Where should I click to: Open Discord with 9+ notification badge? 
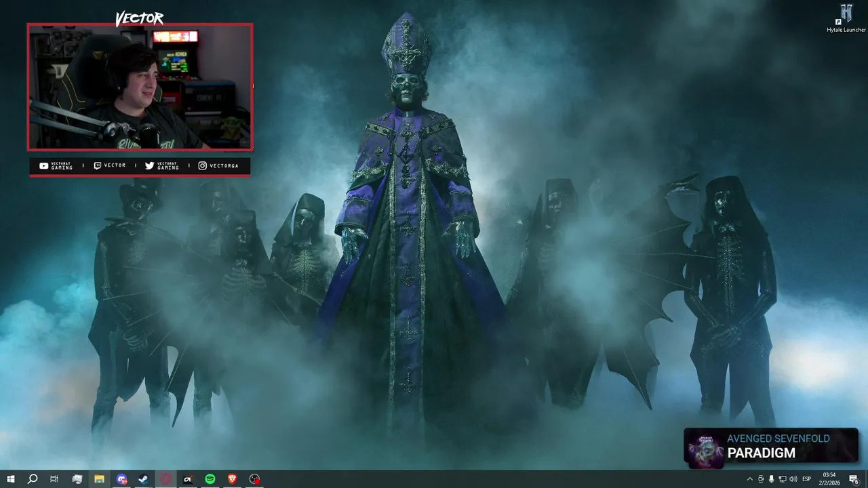121,479
